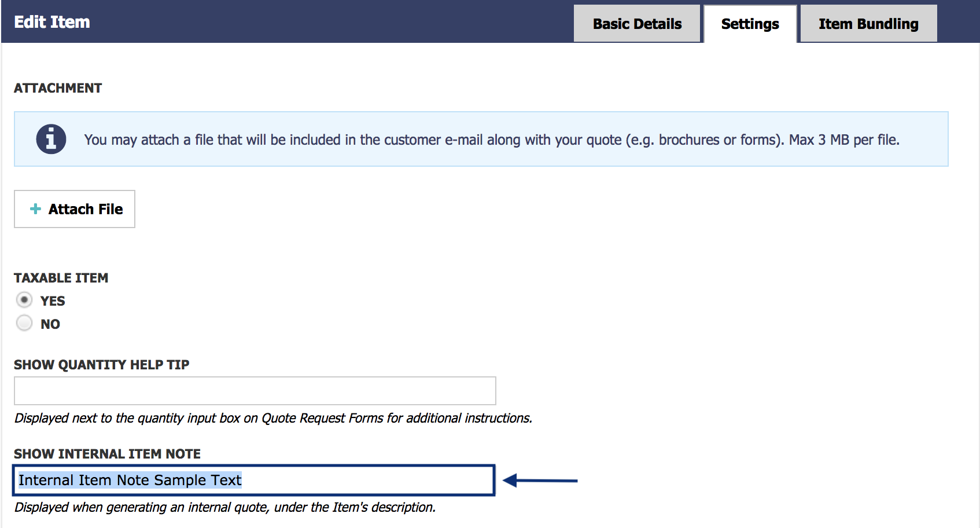Click the teal plus icon on Attach File
Viewport: 980px width, 528px height.
tap(35, 209)
